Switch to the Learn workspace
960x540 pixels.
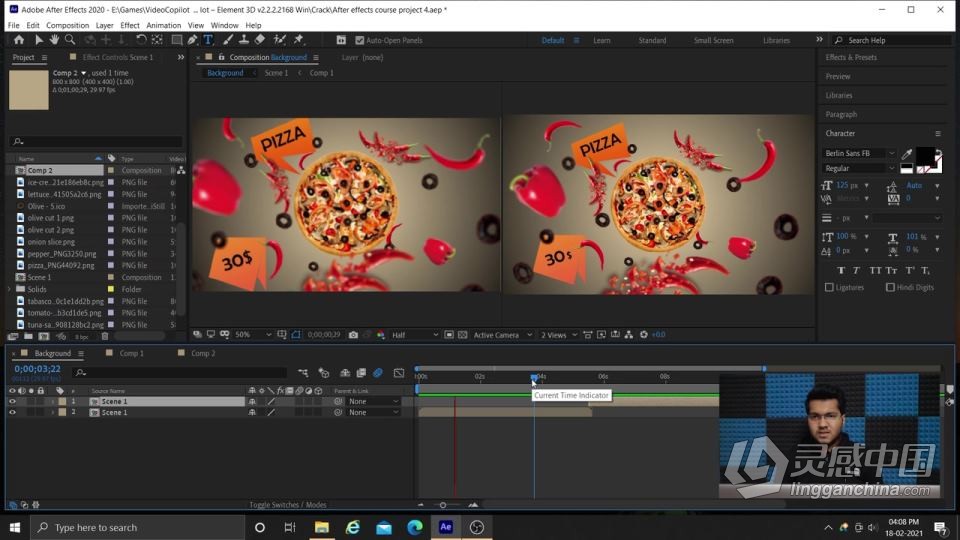pos(601,40)
